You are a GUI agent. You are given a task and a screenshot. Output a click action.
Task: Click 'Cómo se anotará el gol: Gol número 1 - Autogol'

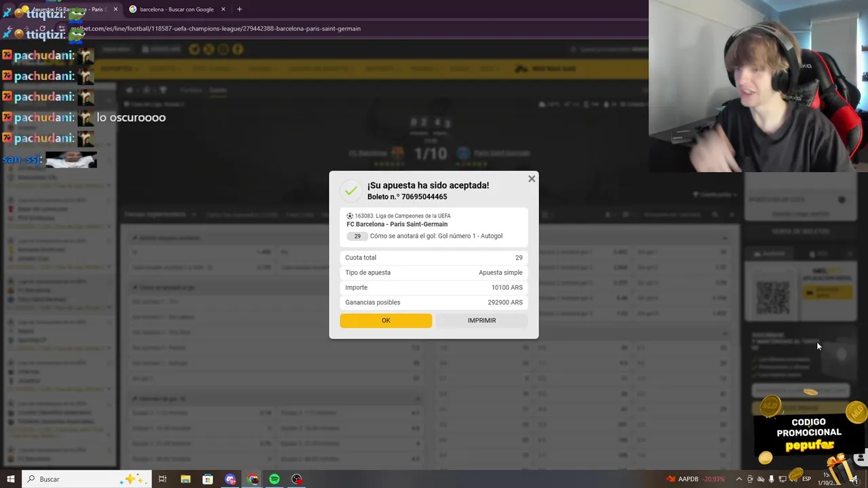click(436, 236)
